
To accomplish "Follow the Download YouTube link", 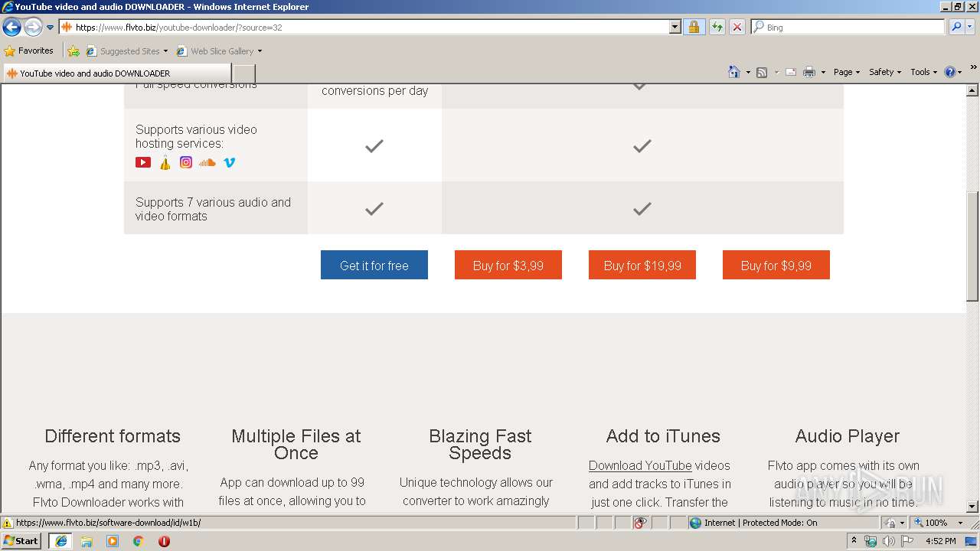I will pyautogui.click(x=640, y=465).
